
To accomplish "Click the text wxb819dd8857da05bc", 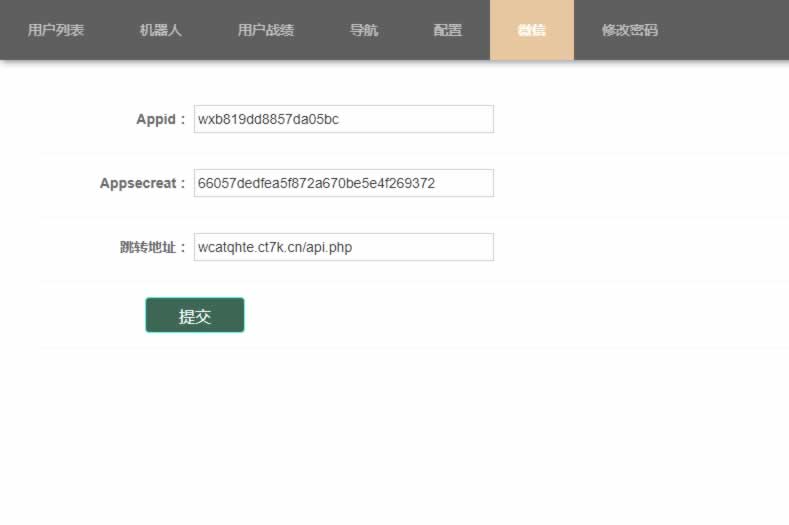I will point(268,119).
